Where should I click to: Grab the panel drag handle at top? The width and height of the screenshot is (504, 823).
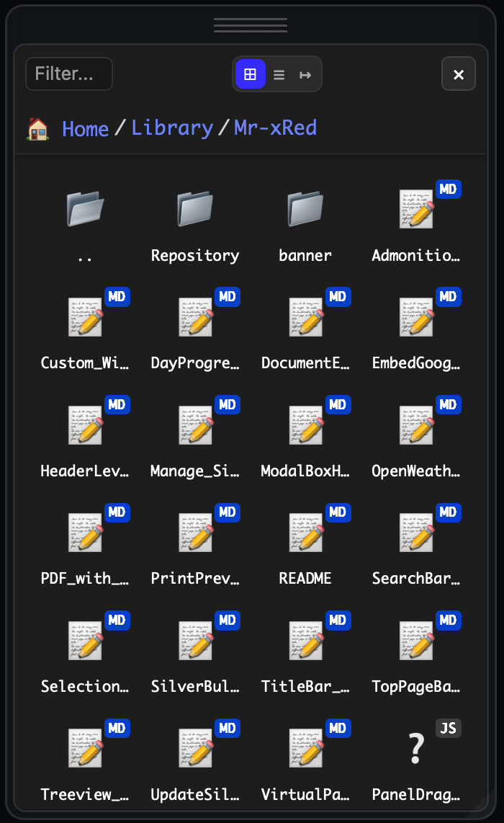click(251, 26)
